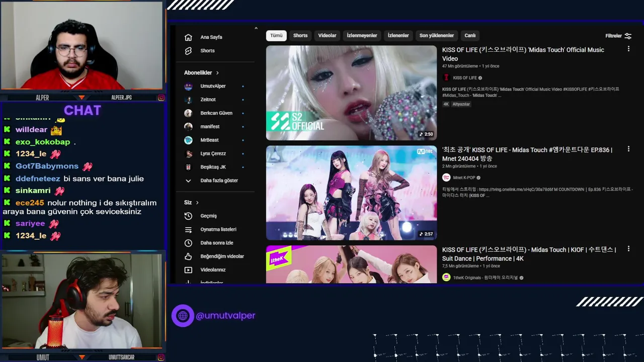Click globe icon beside @umutvalper
The image size is (644, 362).
click(183, 316)
